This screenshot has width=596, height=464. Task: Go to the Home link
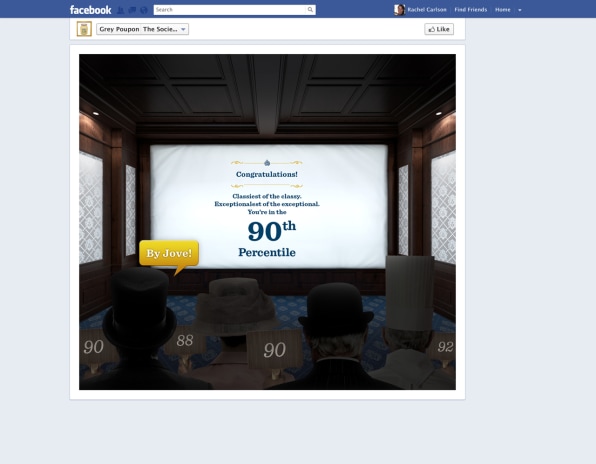pos(502,10)
